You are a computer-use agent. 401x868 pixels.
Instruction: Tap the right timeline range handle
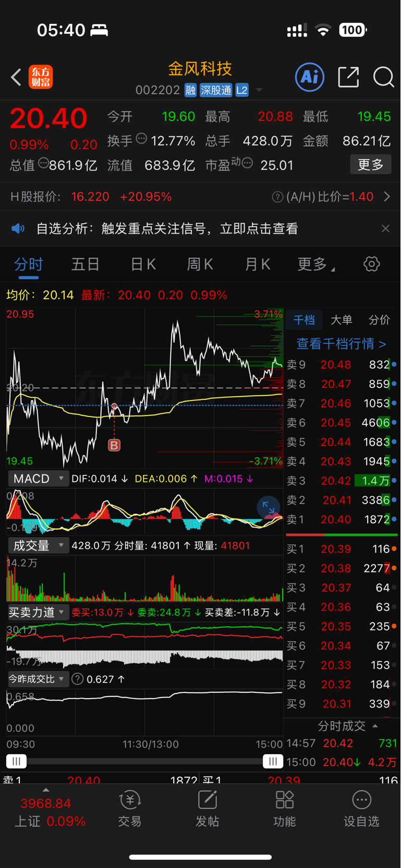coord(273,762)
